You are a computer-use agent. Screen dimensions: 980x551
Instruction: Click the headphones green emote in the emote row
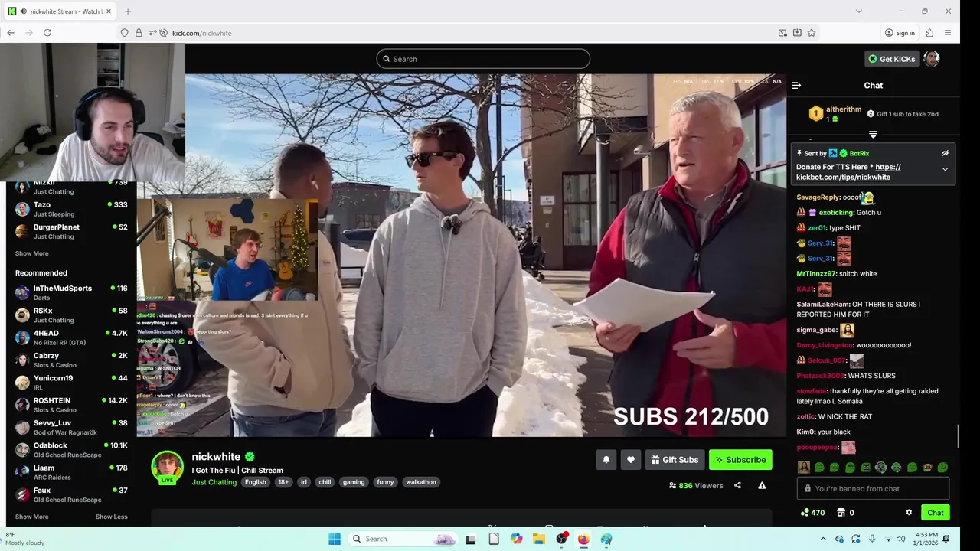(x=880, y=467)
